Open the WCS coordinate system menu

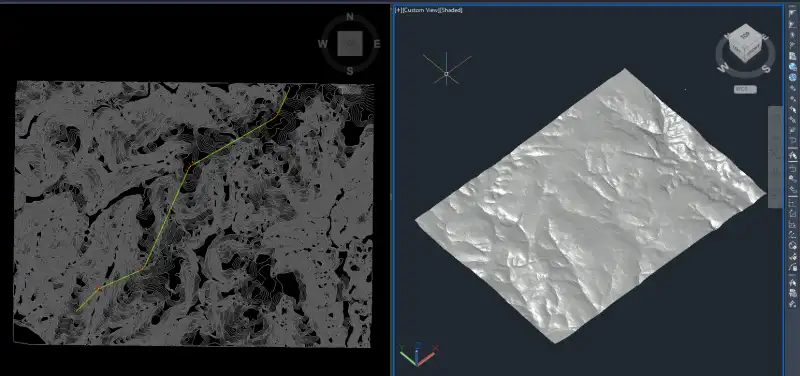tap(745, 89)
